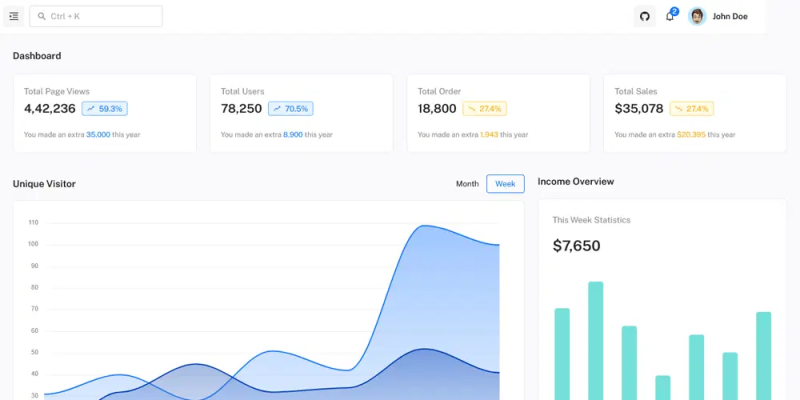800x400 pixels.
Task: Click John Doe's profile avatar
Action: coord(696,16)
